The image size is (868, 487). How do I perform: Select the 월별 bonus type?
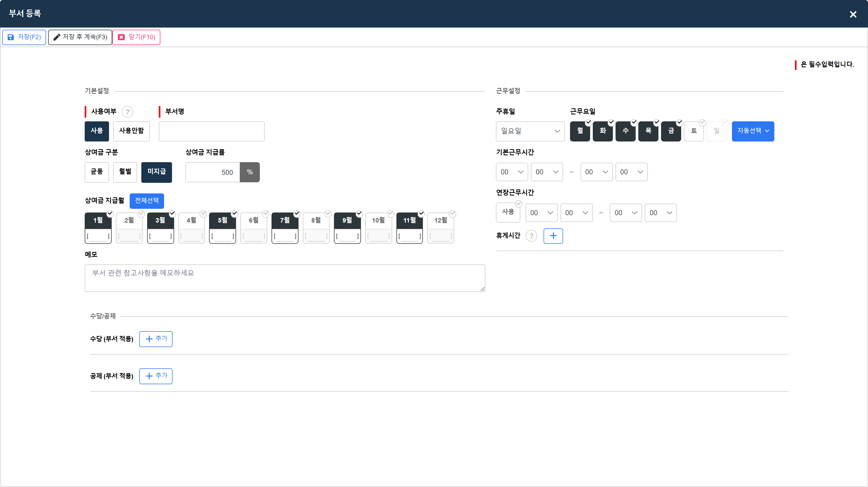pyautogui.click(x=125, y=172)
